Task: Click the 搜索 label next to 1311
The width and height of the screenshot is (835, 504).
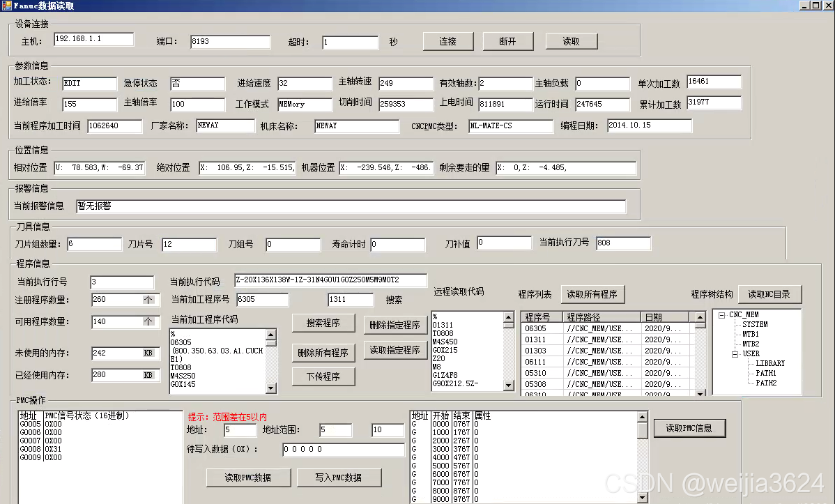Action: click(x=394, y=300)
